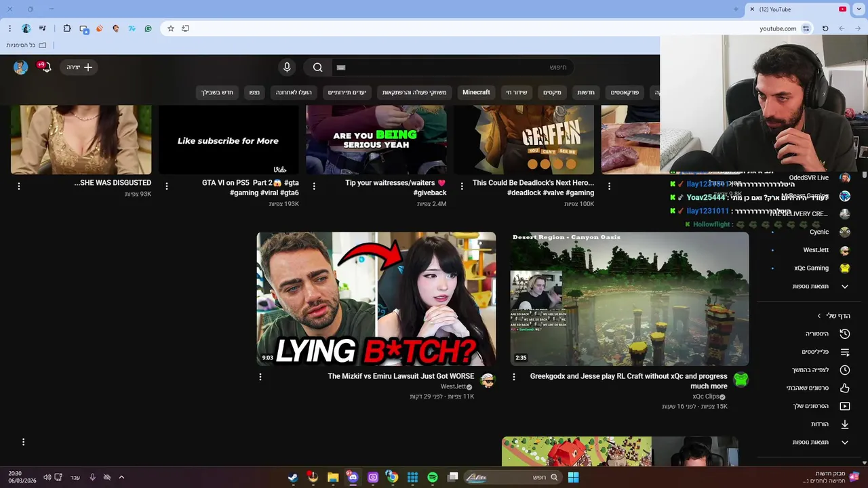
Task: Click the Grammarly extension icon
Action: 148,28
